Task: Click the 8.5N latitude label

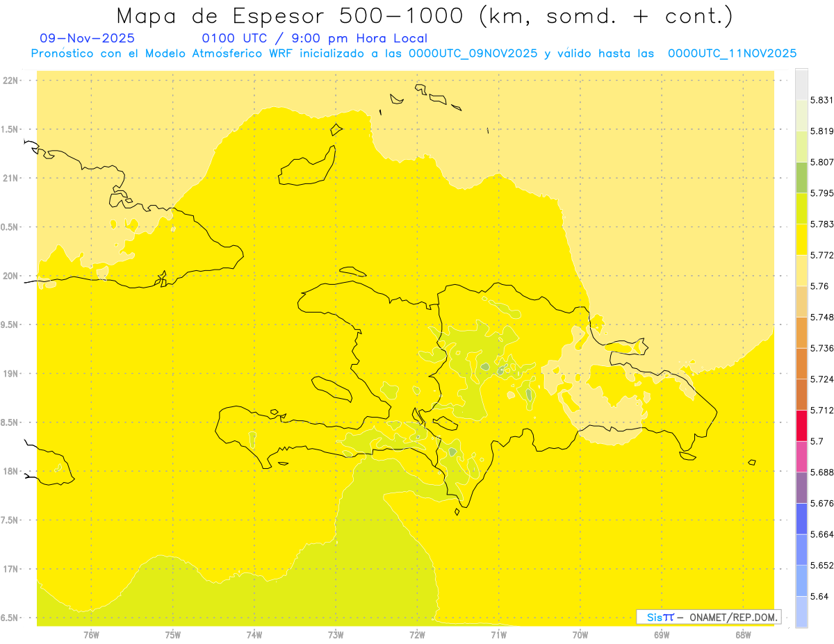Action: click(x=10, y=422)
